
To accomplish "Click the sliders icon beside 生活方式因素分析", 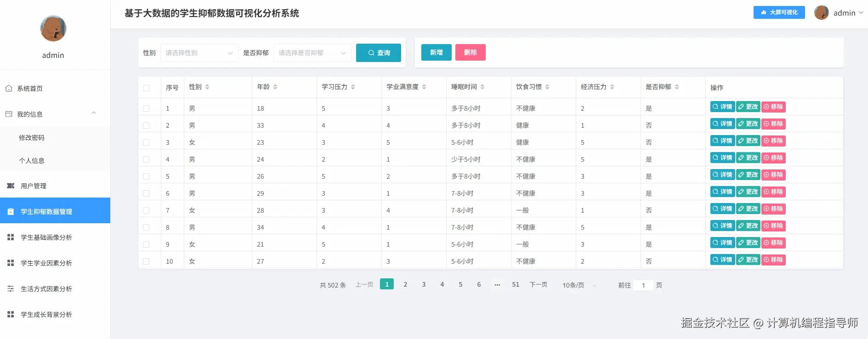I will [x=11, y=288].
